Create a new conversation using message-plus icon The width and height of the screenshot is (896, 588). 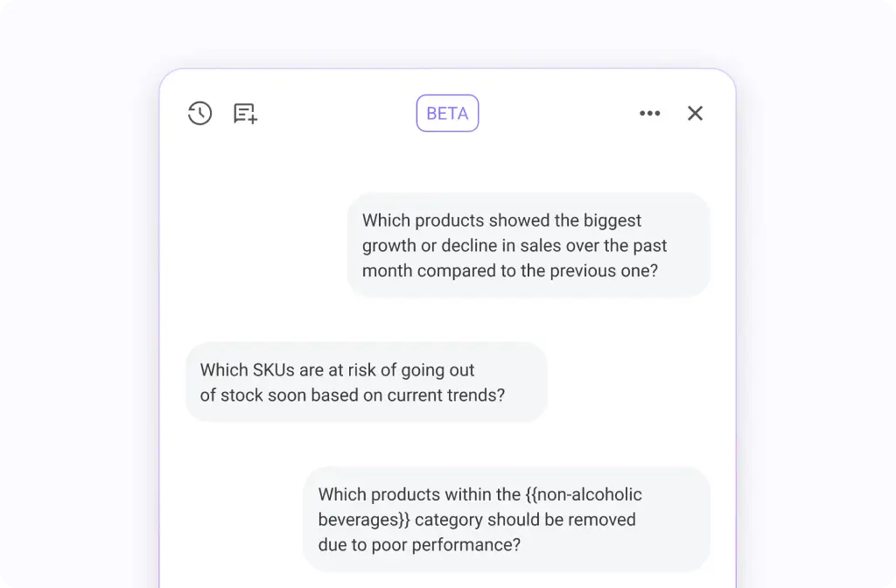pyautogui.click(x=245, y=113)
